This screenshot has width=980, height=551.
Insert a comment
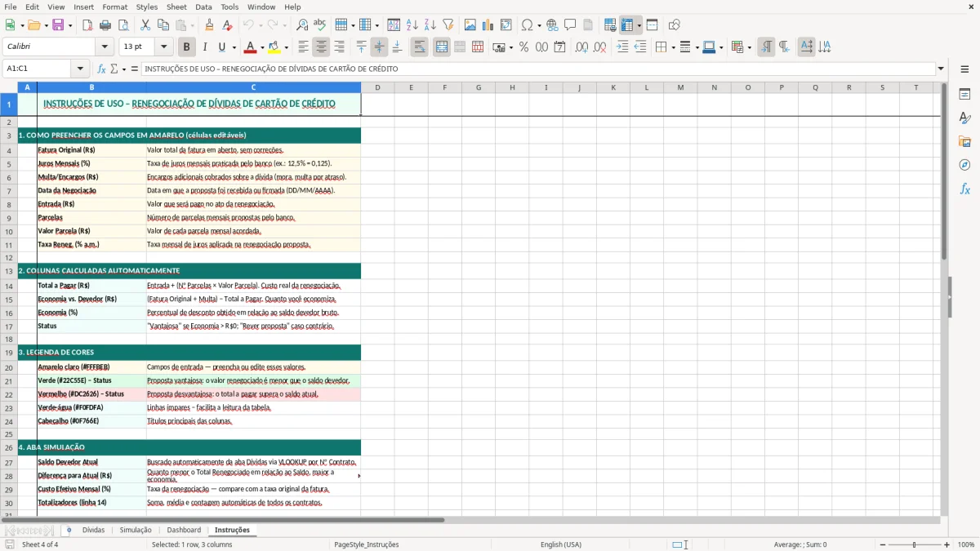point(570,25)
